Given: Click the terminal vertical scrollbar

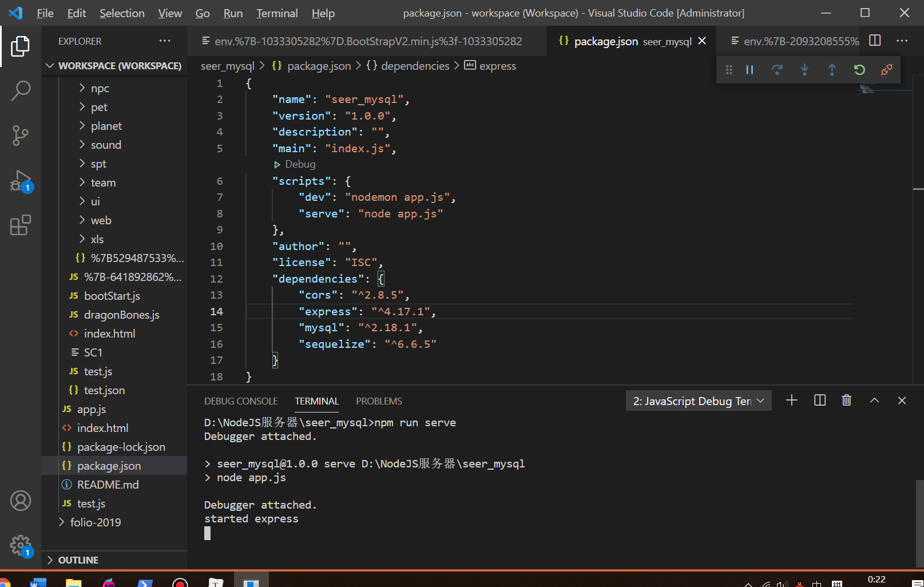Looking at the screenshot, I should click(919, 523).
